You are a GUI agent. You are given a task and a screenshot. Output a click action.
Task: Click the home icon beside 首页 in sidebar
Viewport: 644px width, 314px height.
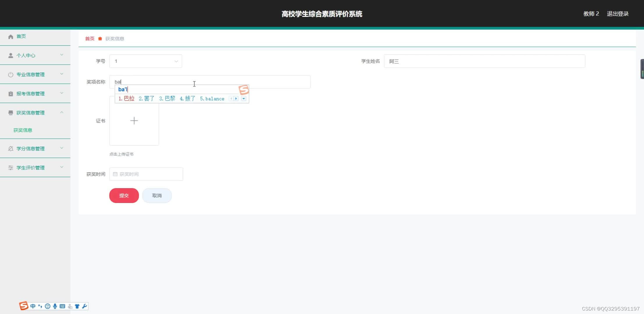point(11,37)
